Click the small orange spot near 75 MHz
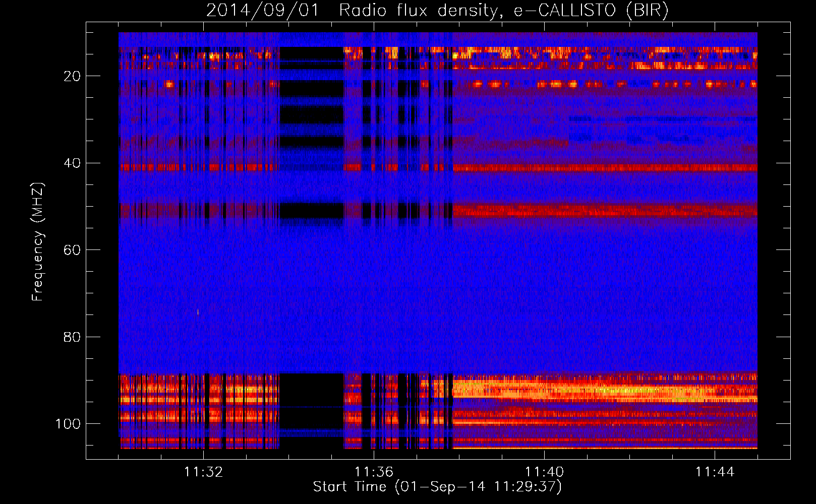 coord(198,312)
